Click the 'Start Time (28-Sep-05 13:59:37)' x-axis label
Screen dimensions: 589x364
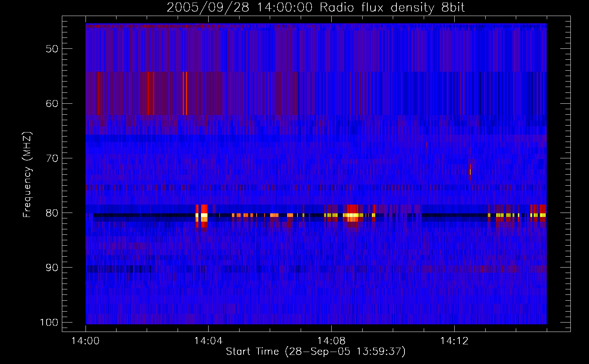pyautogui.click(x=316, y=352)
